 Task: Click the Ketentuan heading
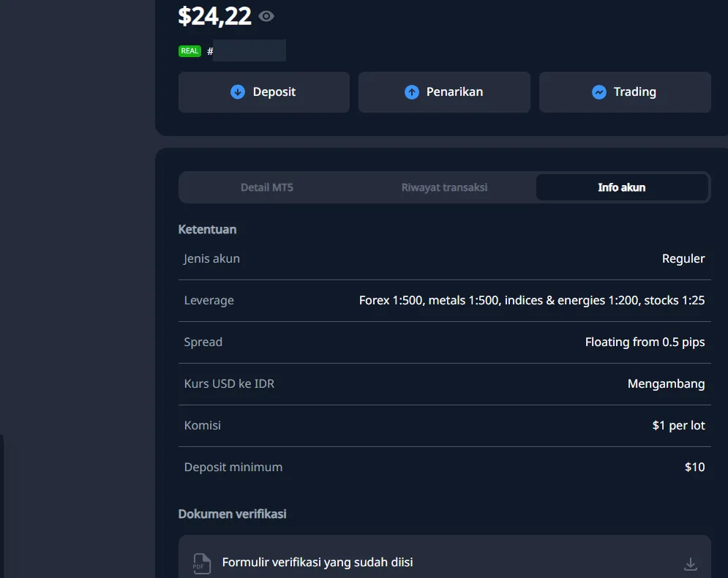coord(208,229)
